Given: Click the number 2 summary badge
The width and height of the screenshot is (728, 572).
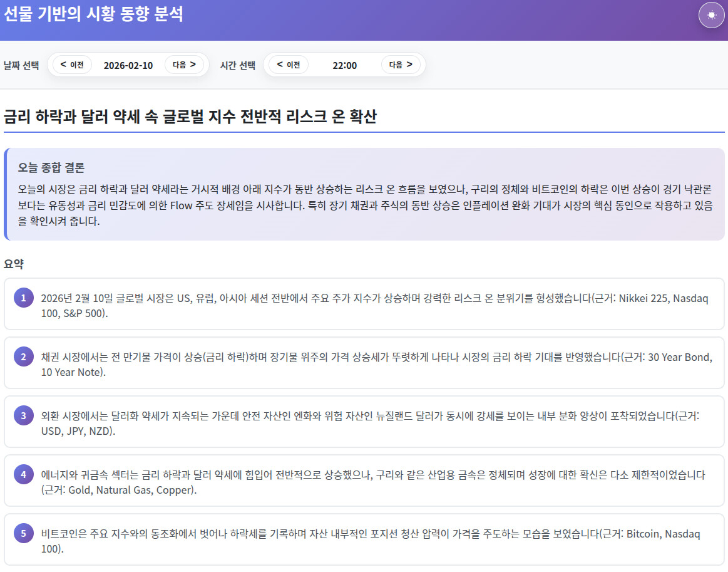Looking at the screenshot, I should (23, 357).
